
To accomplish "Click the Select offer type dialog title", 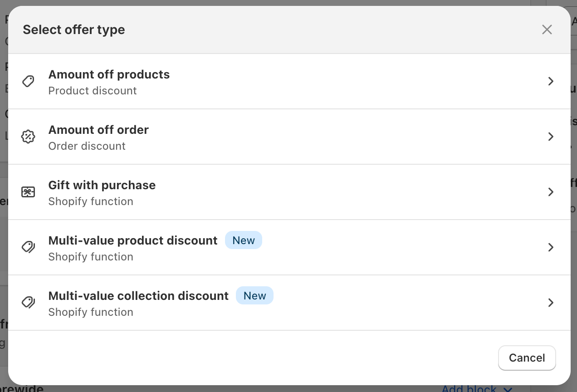I will [x=73, y=29].
